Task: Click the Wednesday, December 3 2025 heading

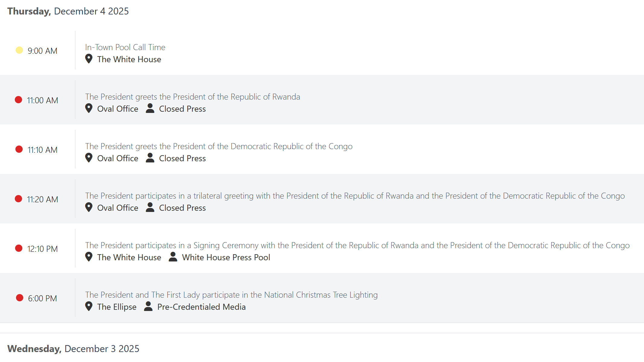Action: click(73, 349)
